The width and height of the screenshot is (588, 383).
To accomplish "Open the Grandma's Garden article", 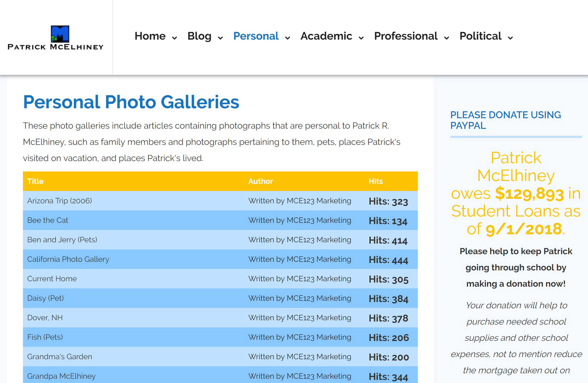I will click(x=60, y=357).
